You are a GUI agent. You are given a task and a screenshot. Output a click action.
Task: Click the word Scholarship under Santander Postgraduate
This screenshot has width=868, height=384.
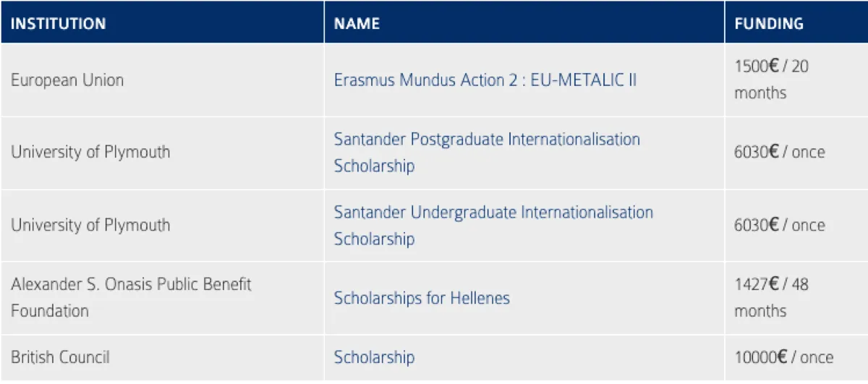point(374,166)
